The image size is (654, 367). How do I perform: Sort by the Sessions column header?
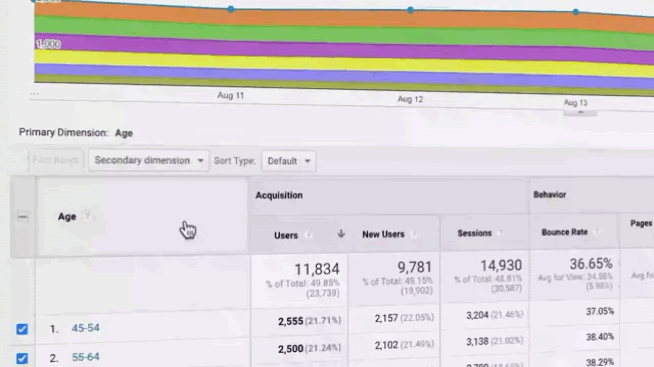[x=475, y=233]
